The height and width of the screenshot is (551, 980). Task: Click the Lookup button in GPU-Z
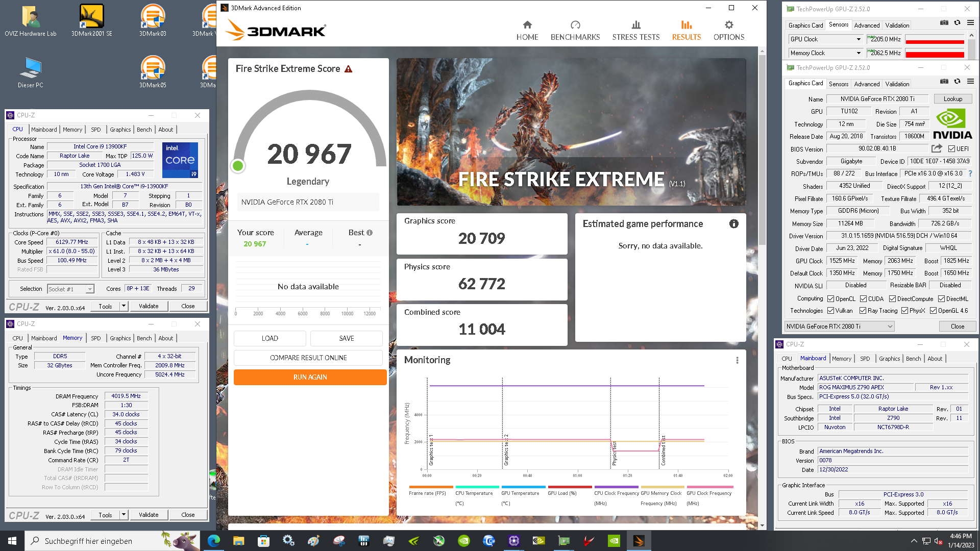point(952,99)
